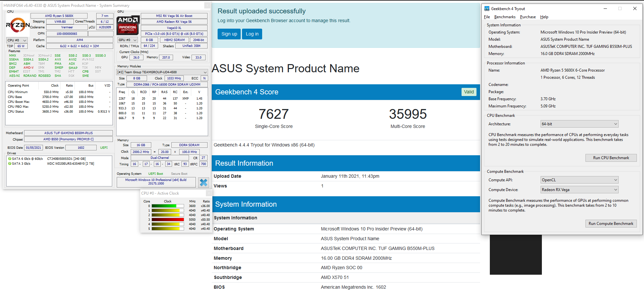Viewport: 644px width, 290px height.
Task: Click the Log in button
Action: [252, 34]
